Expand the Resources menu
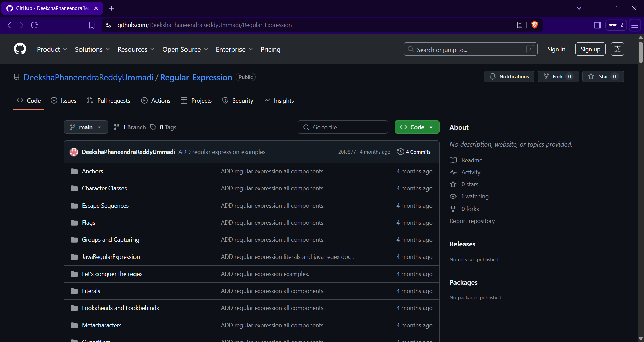Viewport: 644px width, 342px height. tap(136, 49)
